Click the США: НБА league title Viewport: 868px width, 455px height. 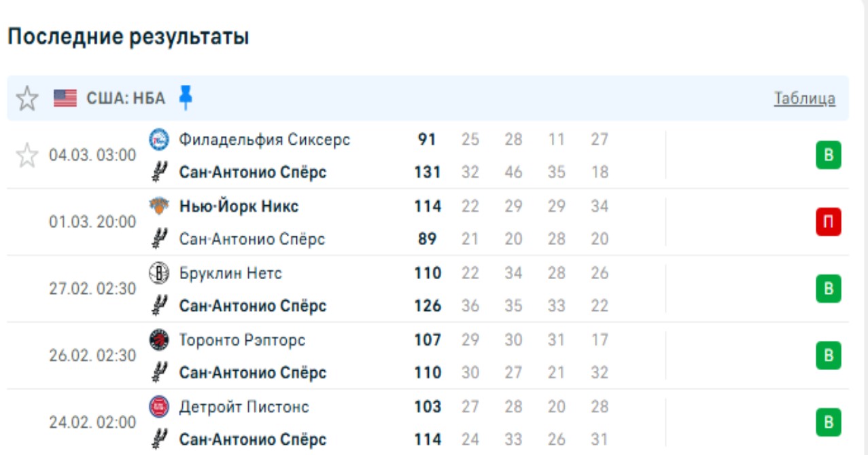coord(126,98)
